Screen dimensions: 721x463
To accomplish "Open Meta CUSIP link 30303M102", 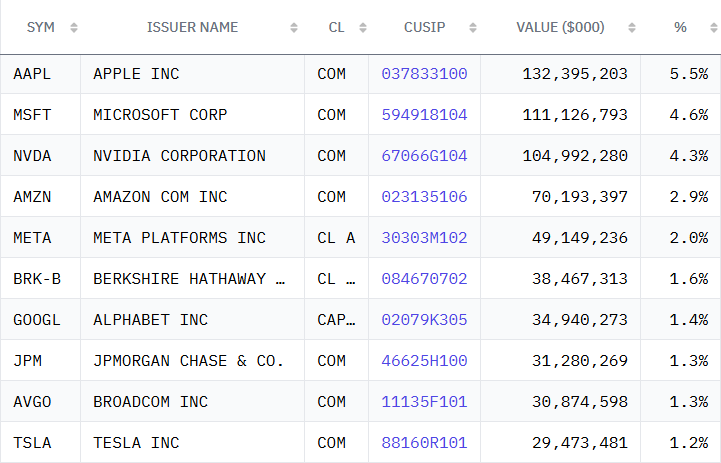I will click(424, 238).
